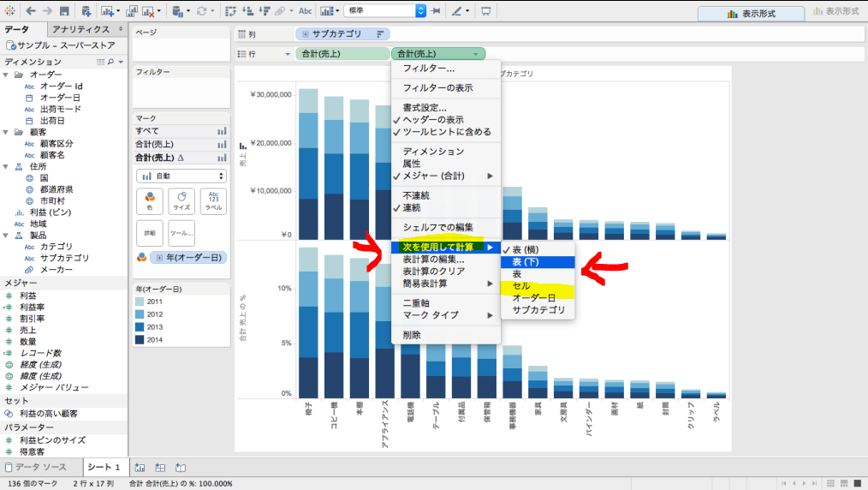Click the redo forward arrow
Viewport: 868px width, 490px height.
point(48,10)
